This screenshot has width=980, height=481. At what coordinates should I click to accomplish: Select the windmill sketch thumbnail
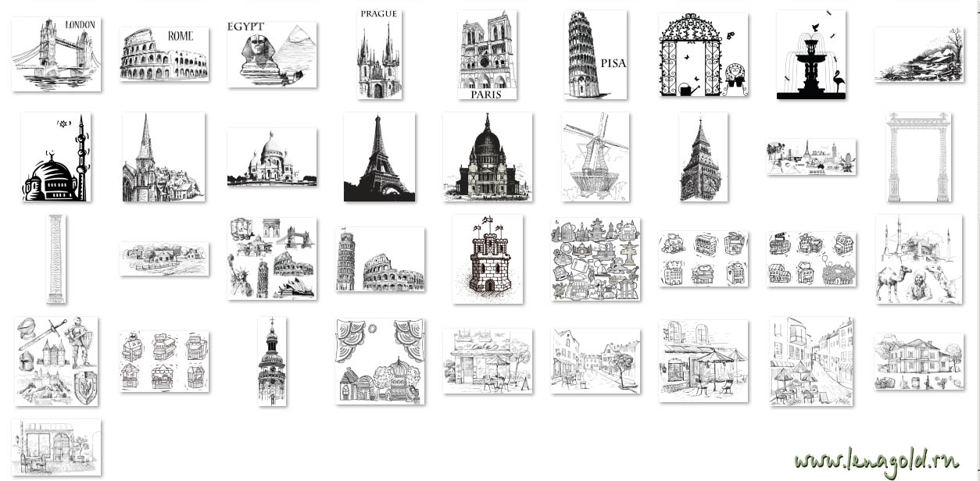click(x=595, y=157)
